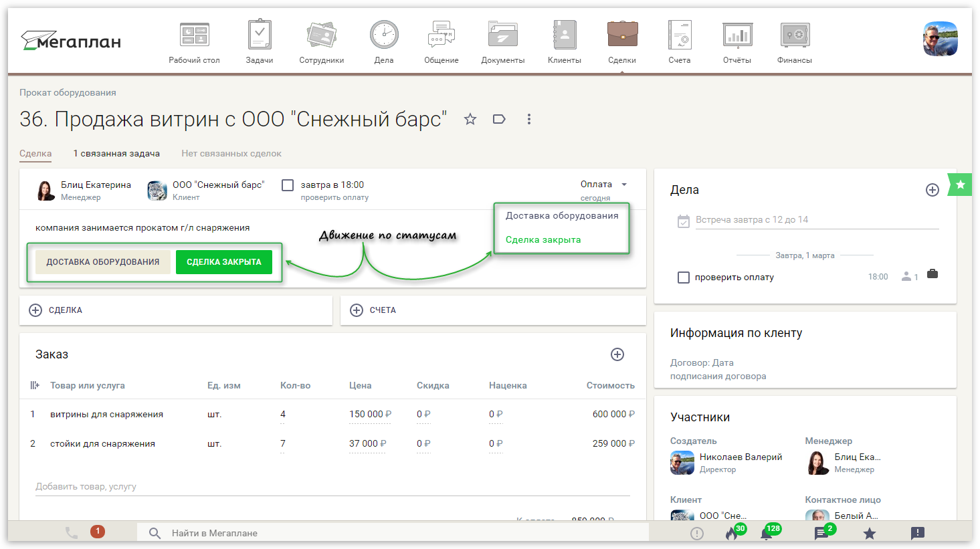Image resolution: width=980 pixels, height=549 pixels.
Task: Click the briefcase icon next to проверить оплату
Action: 933,273
